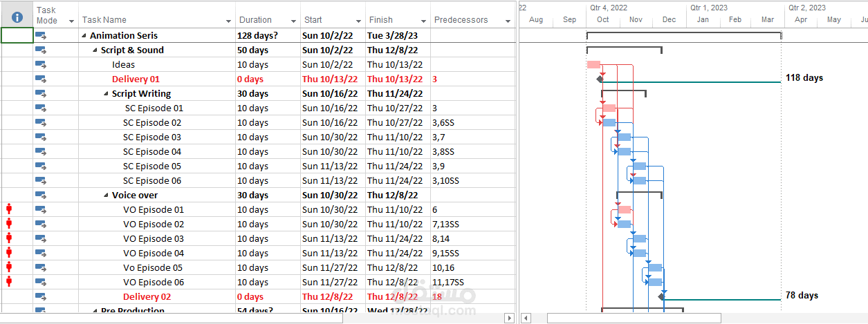Screen dimensions: 868x324
Task: Click task mode icon for SC Episode 02
Action: tap(41, 122)
